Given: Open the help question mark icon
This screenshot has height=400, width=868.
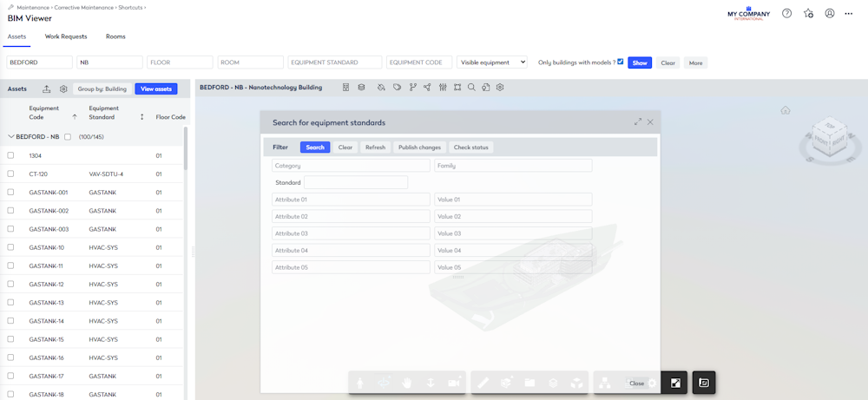Looking at the screenshot, I should 786,13.
